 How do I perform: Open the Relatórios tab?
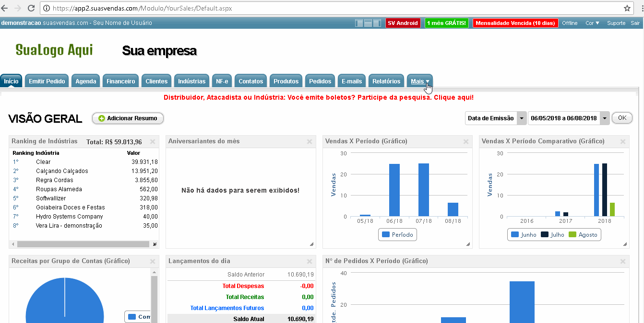(x=386, y=81)
